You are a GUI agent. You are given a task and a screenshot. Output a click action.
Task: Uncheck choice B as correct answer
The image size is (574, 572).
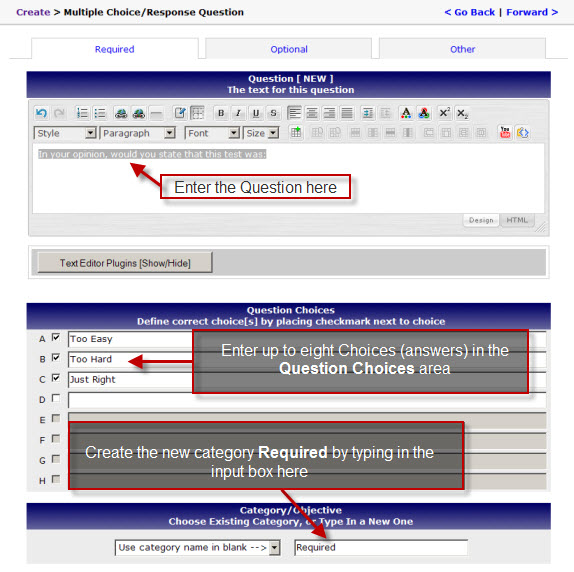(x=56, y=357)
